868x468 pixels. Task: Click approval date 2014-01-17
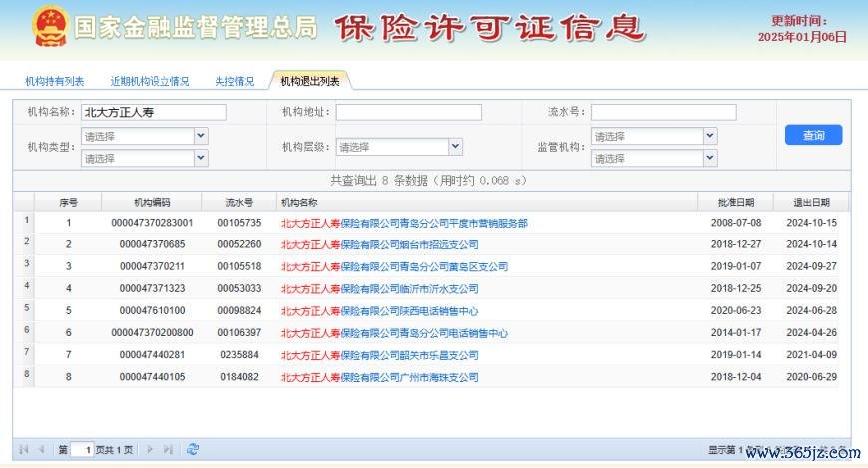click(736, 333)
